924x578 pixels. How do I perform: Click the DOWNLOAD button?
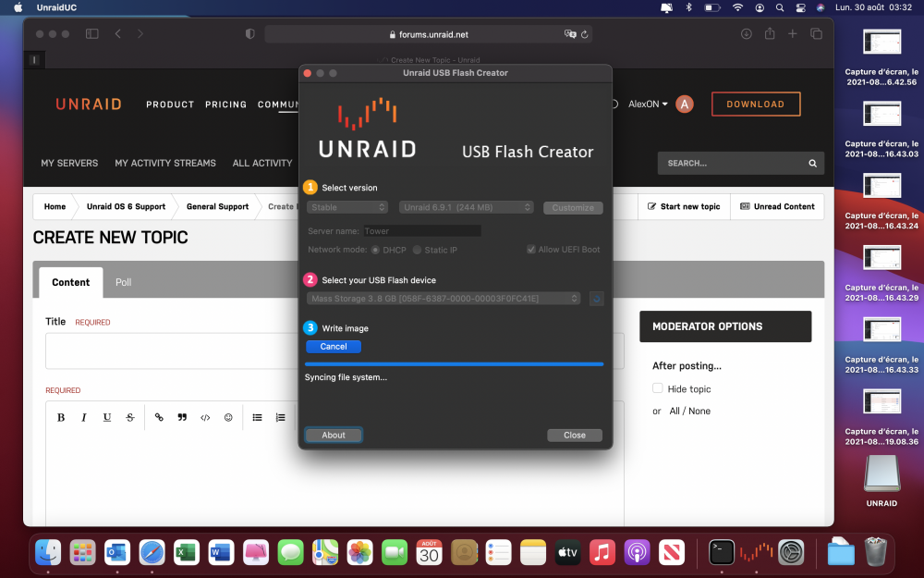click(x=756, y=105)
